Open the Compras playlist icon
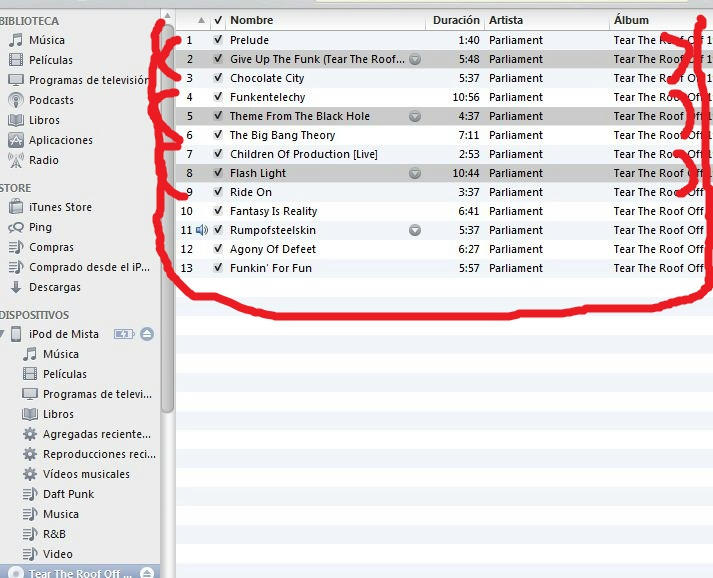This screenshot has height=578, width=713. (x=16, y=247)
